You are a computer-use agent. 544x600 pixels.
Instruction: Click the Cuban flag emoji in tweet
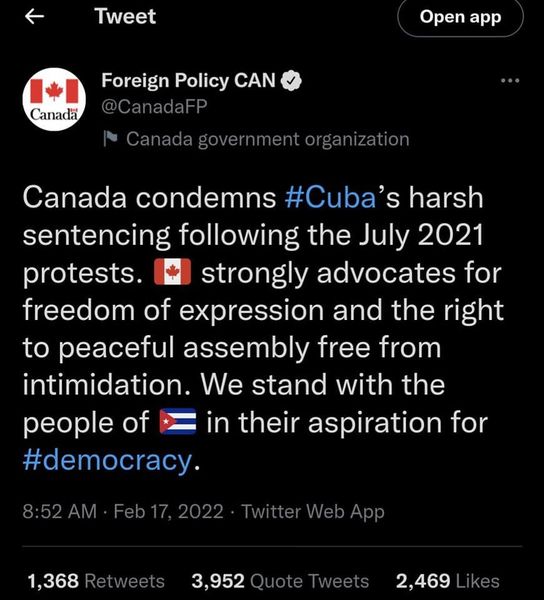pos(178,421)
